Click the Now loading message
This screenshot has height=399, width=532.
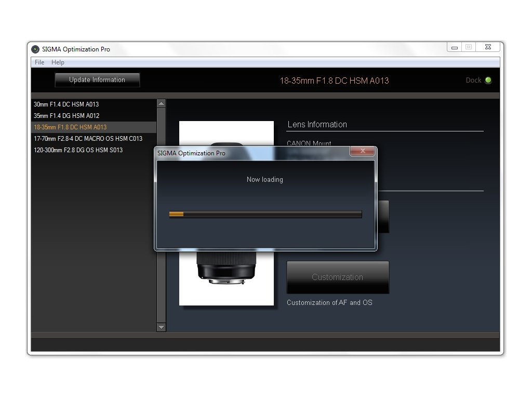tap(264, 179)
